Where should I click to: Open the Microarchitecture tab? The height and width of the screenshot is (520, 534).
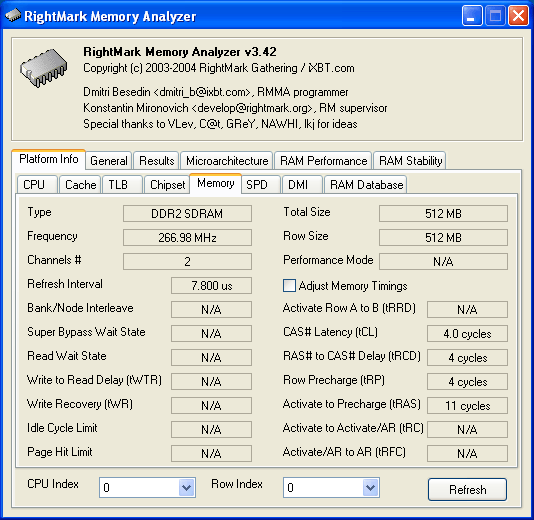pyautogui.click(x=227, y=161)
